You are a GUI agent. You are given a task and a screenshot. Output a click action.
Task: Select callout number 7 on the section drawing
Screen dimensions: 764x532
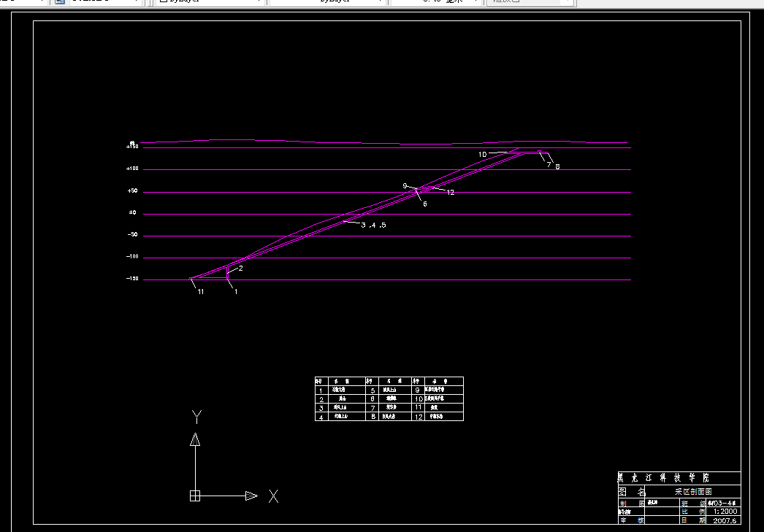549,164
